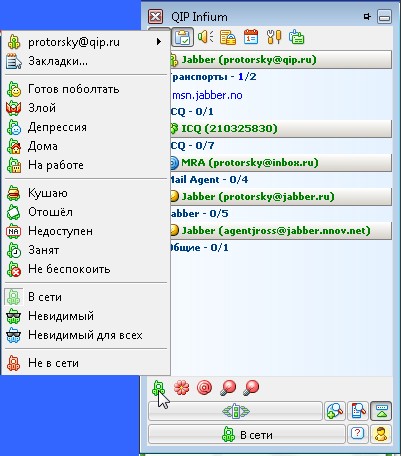Go offline with Не в сети

click(x=85, y=363)
